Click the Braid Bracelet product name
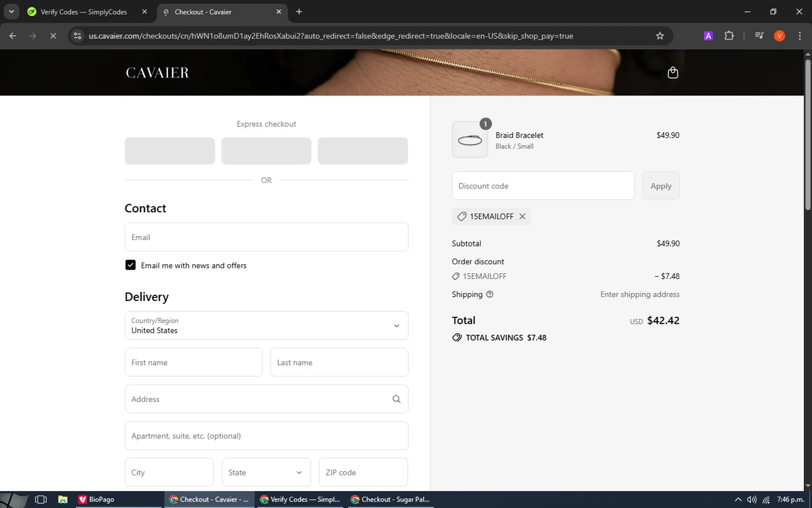812x508 pixels. (x=519, y=135)
